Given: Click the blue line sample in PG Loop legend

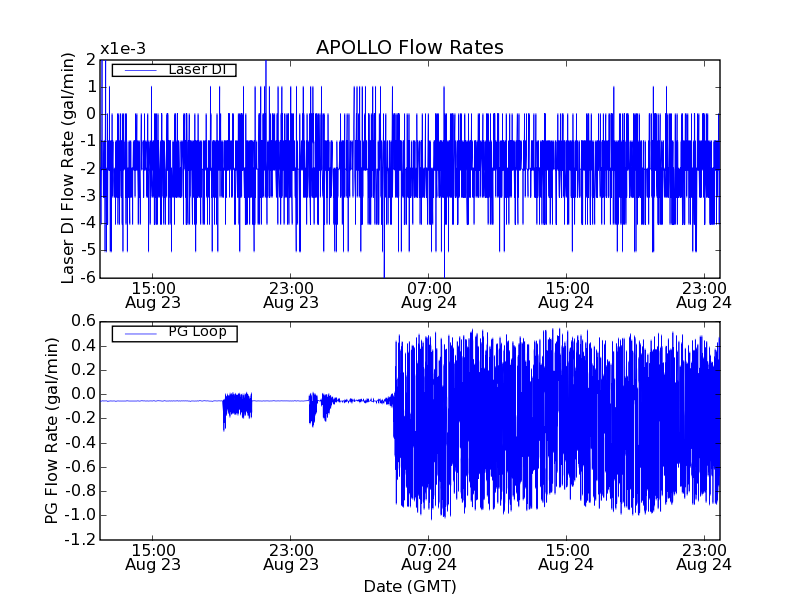Looking at the screenshot, I should coord(137,333).
